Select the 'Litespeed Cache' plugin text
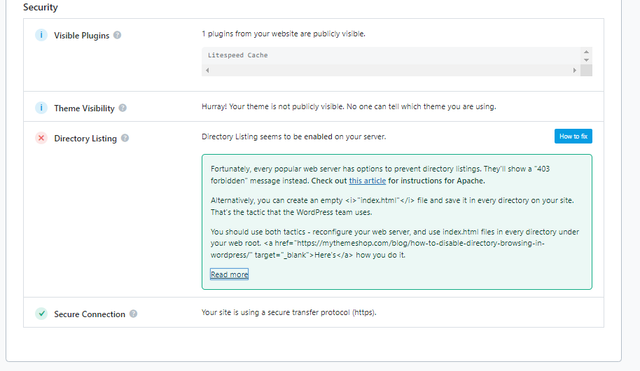The height and width of the screenshot is (371, 640). click(238, 55)
